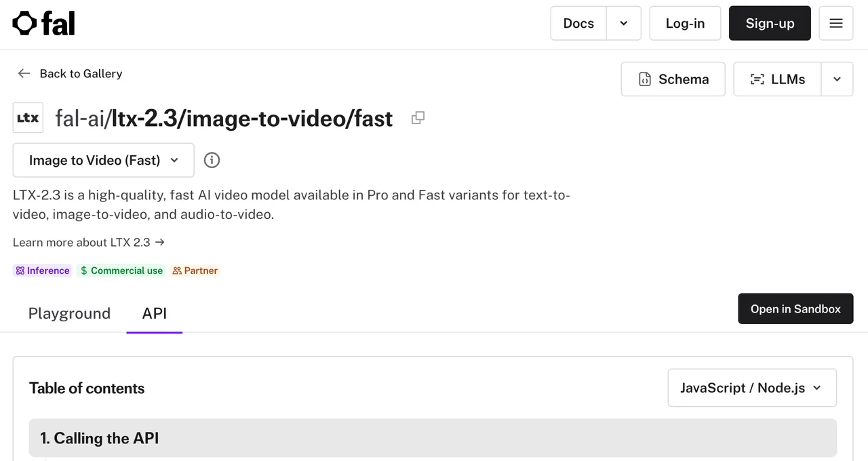The width and height of the screenshot is (868, 461).
Task: Click the Inference tag badge
Action: point(43,270)
